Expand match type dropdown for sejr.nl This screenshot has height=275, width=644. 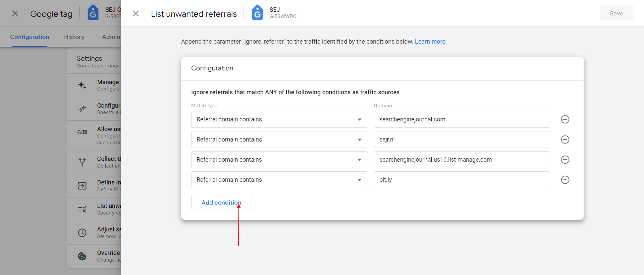[279, 140]
